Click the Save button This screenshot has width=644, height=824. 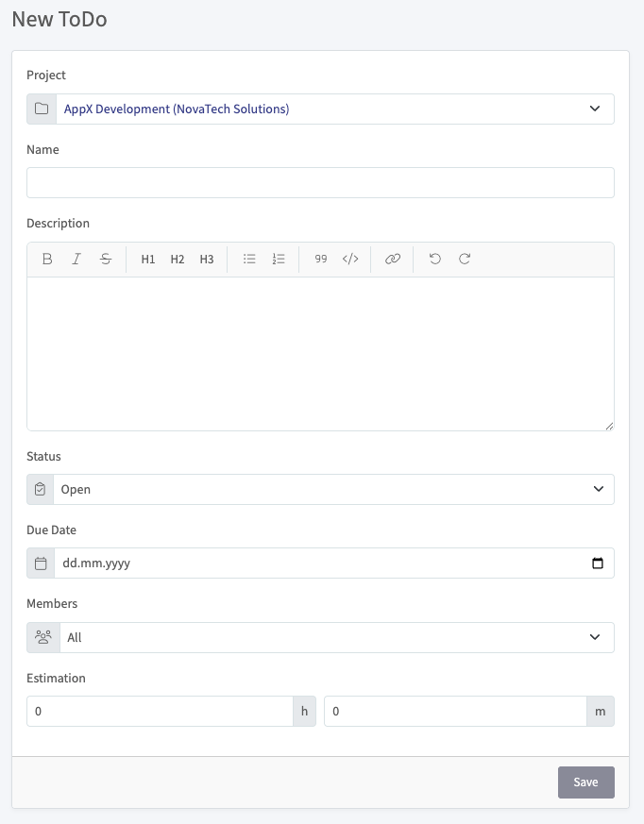[586, 782]
